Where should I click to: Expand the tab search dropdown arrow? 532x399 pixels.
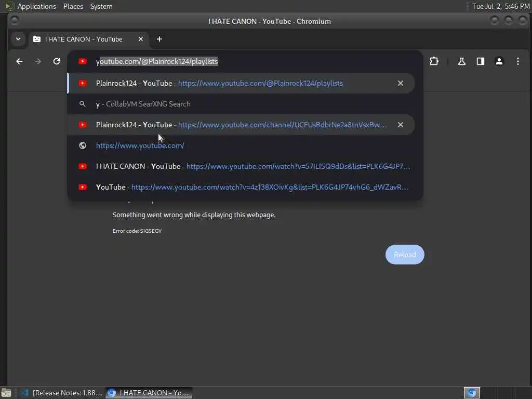pyautogui.click(x=18, y=39)
